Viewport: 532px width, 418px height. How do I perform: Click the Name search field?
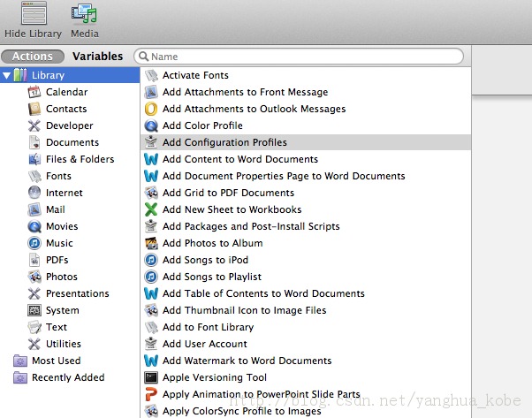tap(299, 57)
